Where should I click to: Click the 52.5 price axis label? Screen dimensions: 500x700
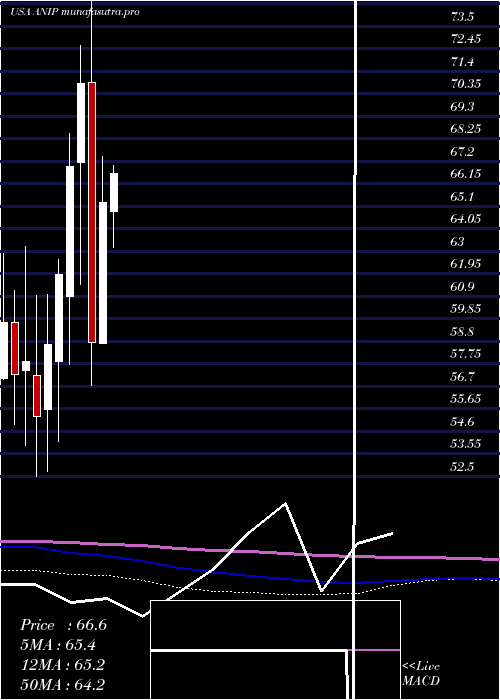tap(462, 467)
